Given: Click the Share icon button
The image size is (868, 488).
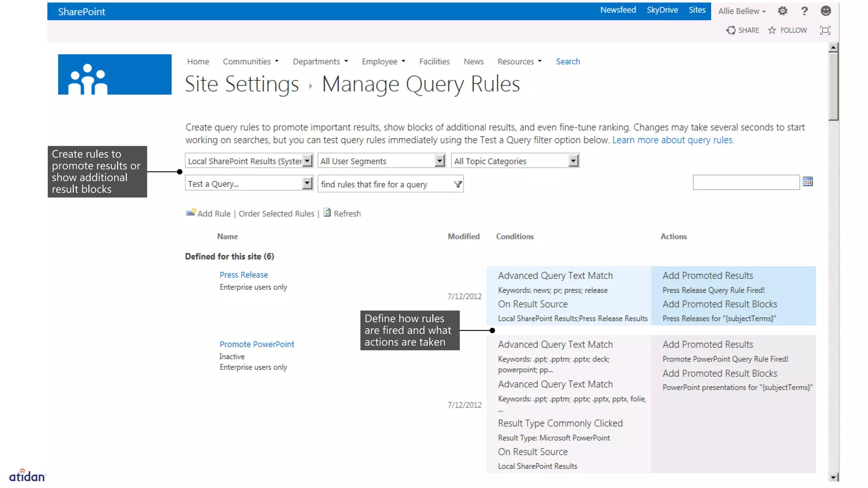Looking at the screenshot, I should tap(743, 30).
